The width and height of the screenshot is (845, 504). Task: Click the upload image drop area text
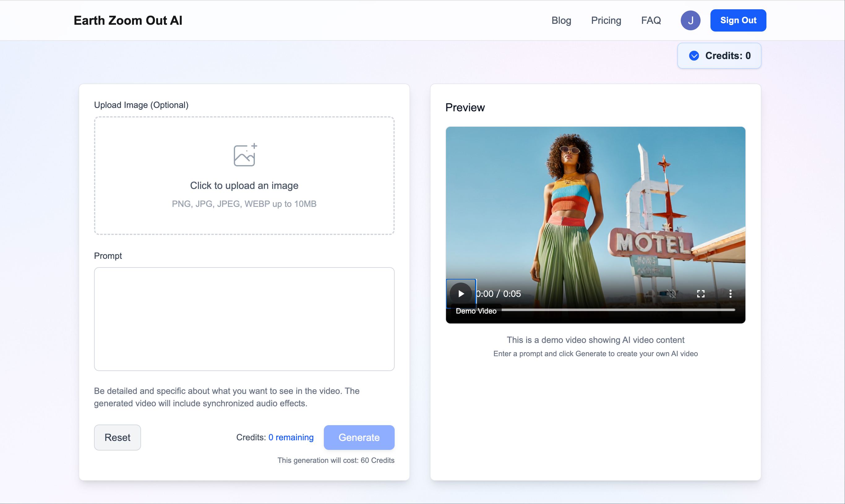tap(244, 186)
